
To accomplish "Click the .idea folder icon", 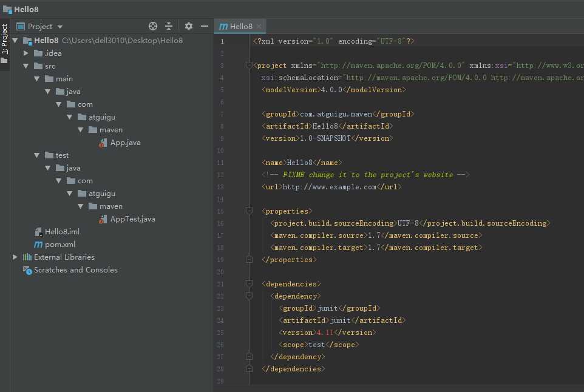I will point(38,53).
